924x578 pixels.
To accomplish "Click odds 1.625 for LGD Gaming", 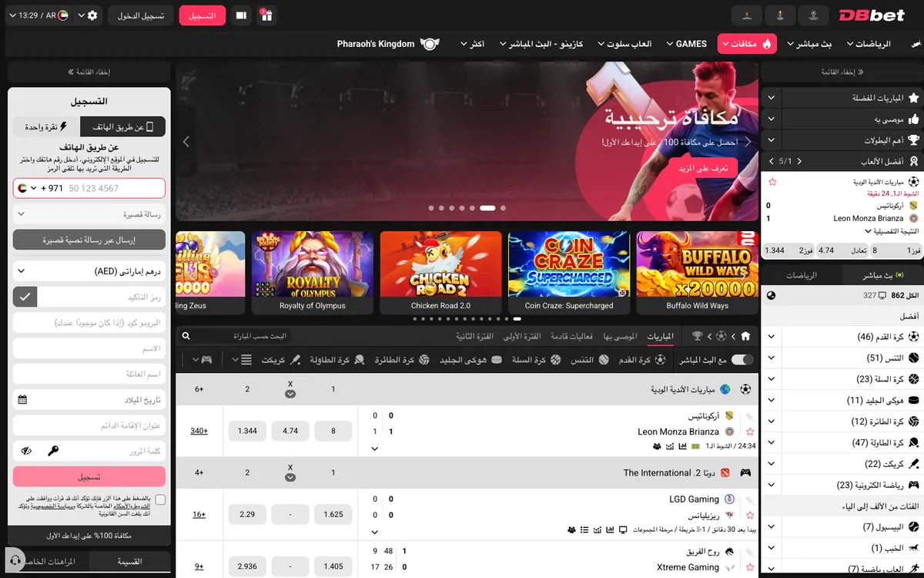I will point(333,514).
